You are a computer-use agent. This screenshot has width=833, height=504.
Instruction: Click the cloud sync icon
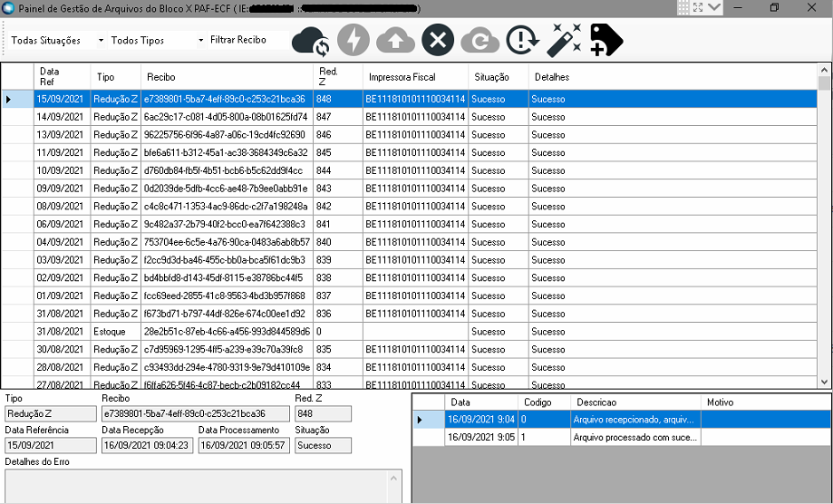coord(311,41)
